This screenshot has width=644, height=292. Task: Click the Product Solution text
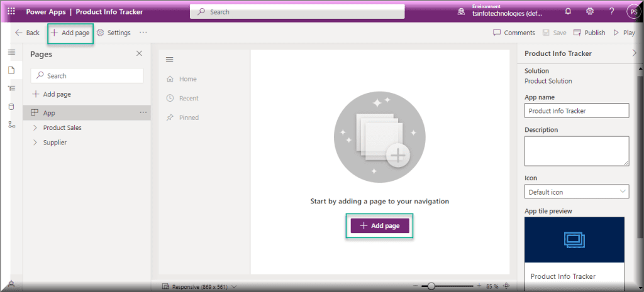[548, 81]
